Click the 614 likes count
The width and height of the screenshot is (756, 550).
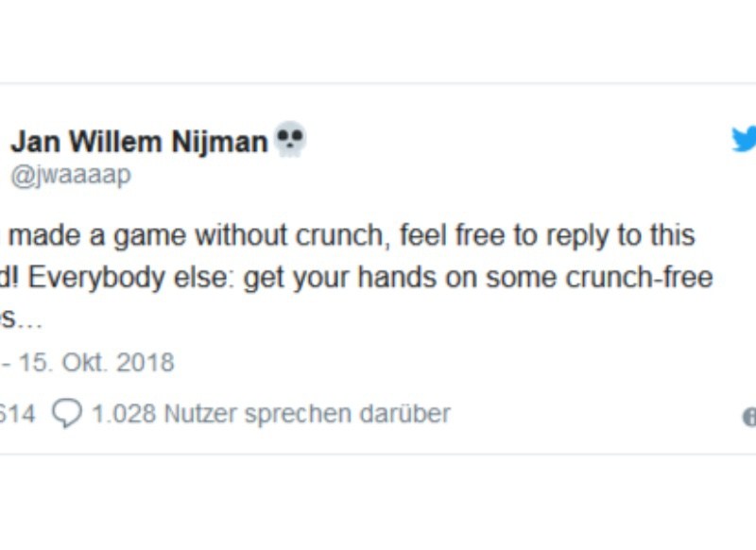pos(17,413)
